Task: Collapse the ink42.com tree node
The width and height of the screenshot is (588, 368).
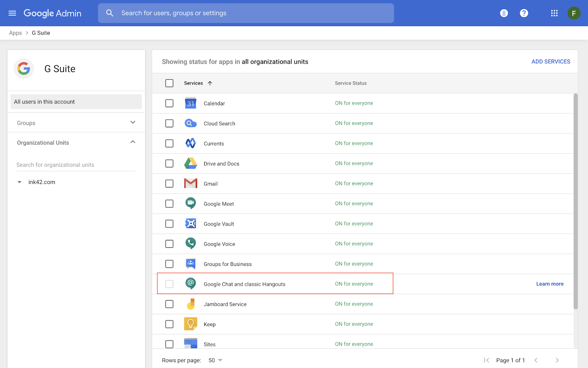Action: coord(19,182)
